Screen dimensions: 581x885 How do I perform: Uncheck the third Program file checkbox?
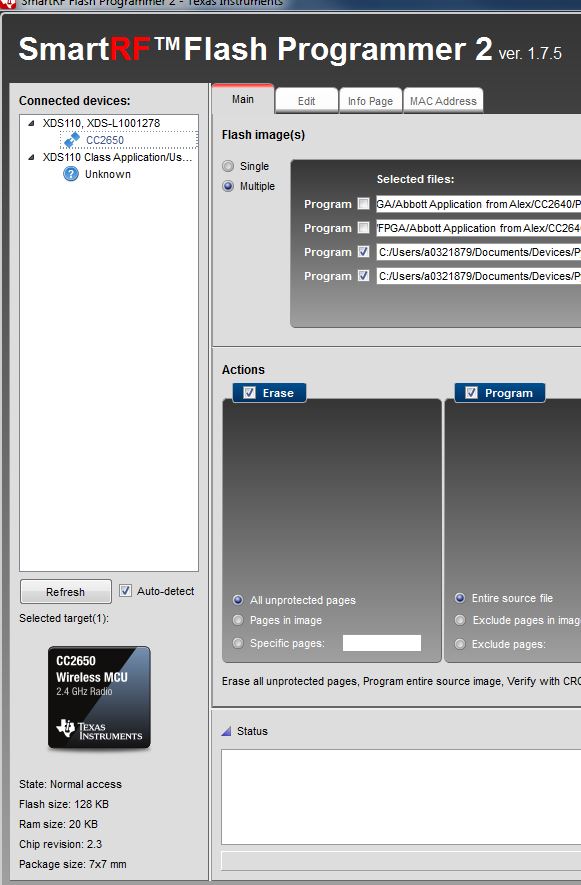click(x=364, y=251)
